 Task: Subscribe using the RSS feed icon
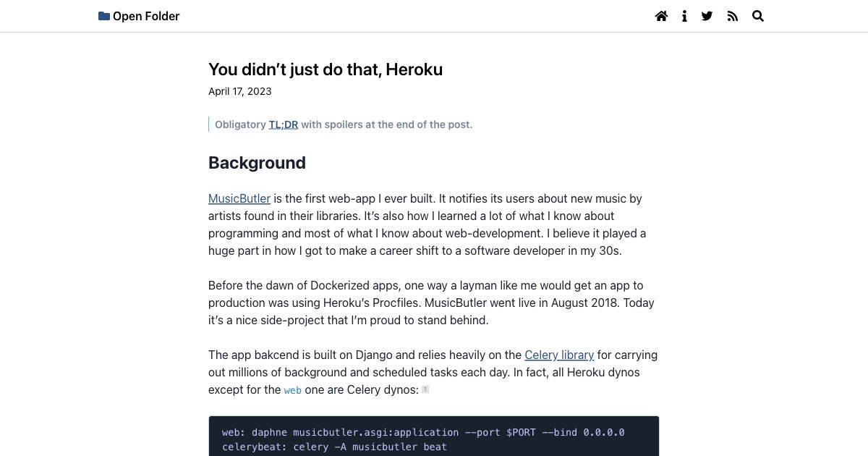point(732,16)
